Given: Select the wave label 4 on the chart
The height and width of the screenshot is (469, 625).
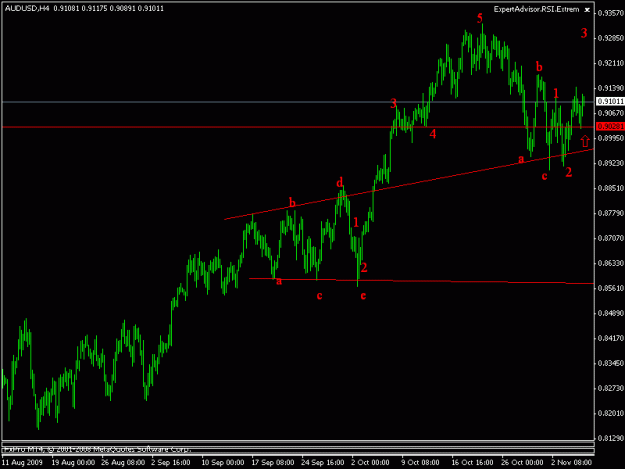Looking at the screenshot, I should pos(432,134).
